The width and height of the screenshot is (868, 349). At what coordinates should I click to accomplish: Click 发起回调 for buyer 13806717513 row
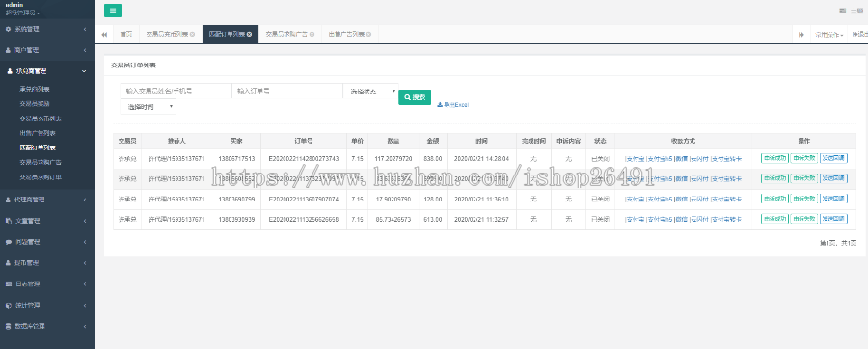tap(833, 158)
